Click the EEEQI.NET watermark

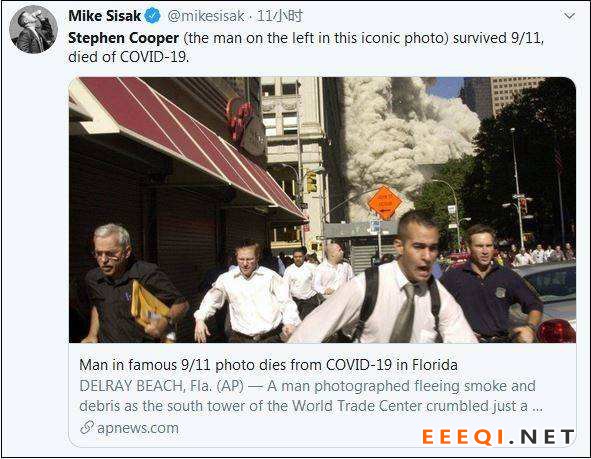tap(498, 437)
